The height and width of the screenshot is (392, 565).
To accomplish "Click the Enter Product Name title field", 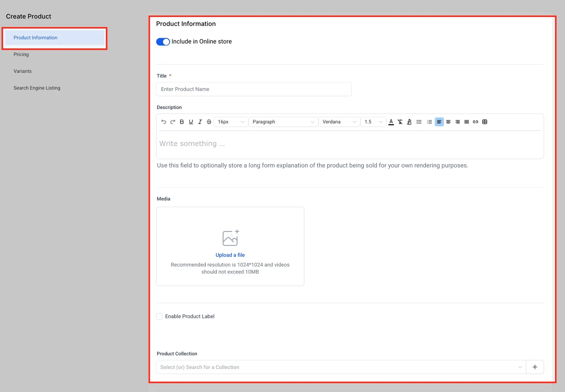I will point(254,89).
